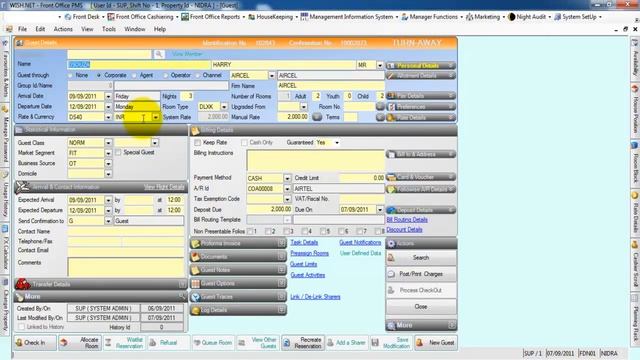This screenshot has width=640, height=360.
Task: Open the Precesion Rooms link
Action: click(309, 253)
